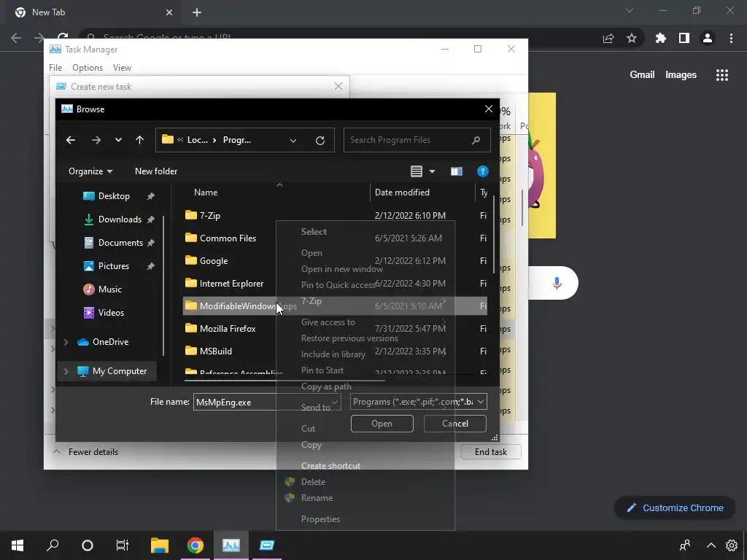Expand the My Computer tree node
The width and height of the screenshot is (747, 560).
(66, 371)
